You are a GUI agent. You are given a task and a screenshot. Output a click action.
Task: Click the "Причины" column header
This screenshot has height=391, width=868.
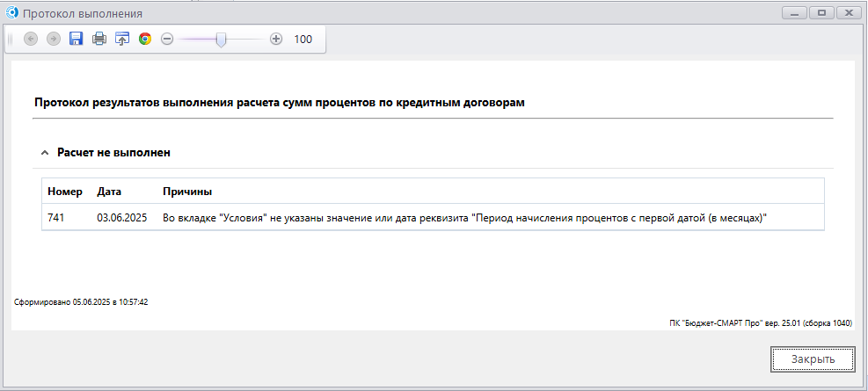(187, 192)
